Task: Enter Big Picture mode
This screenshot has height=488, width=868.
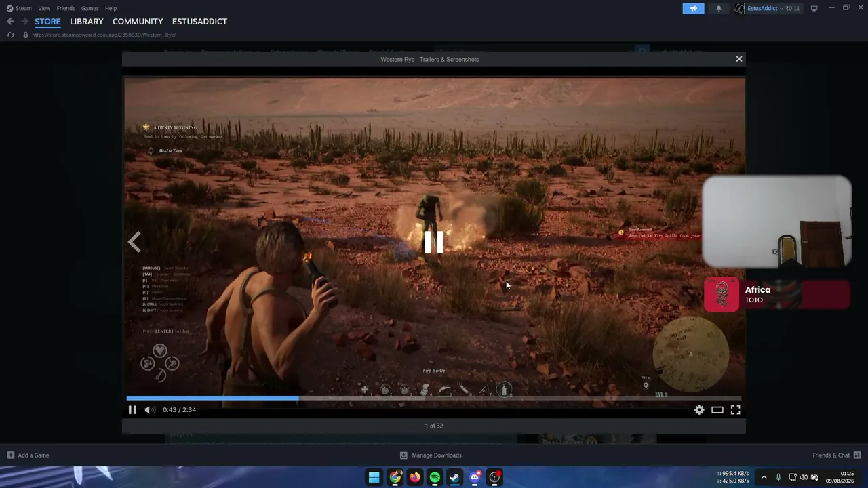Action: 814,8
